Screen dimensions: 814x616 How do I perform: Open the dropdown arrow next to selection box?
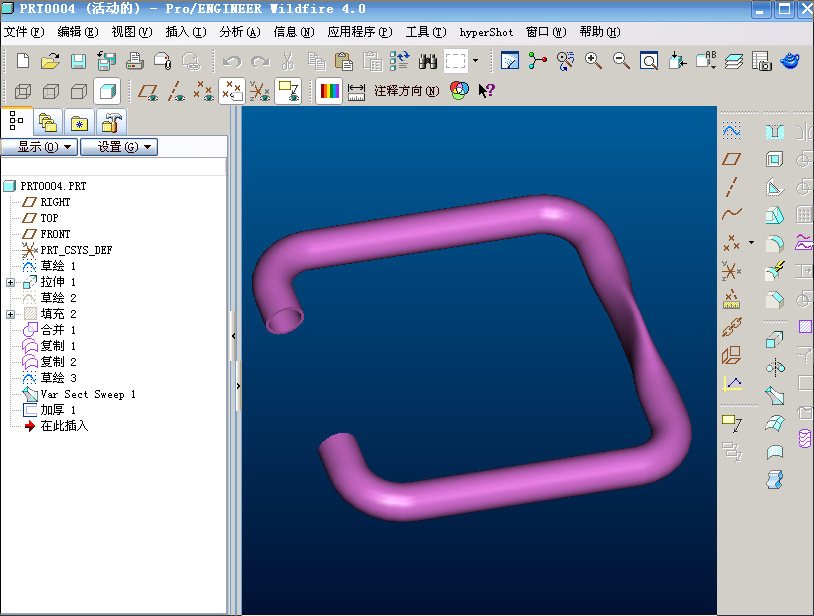pyautogui.click(x=476, y=61)
